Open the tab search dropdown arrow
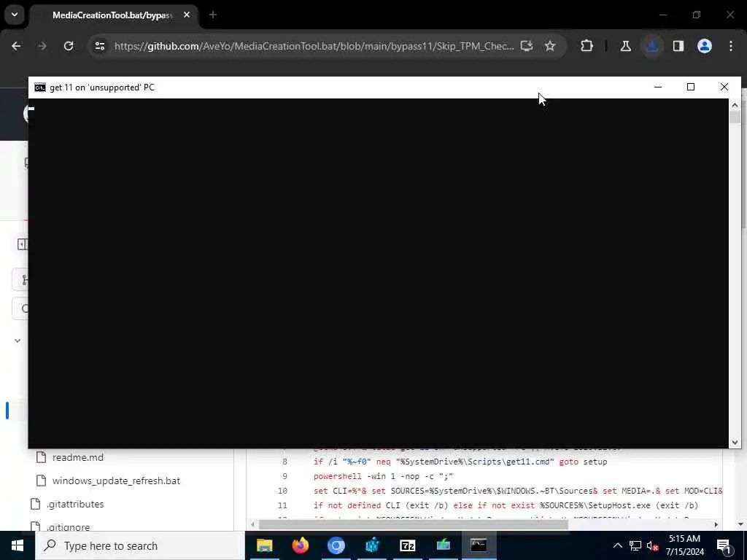This screenshot has width=747, height=560. (15, 15)
